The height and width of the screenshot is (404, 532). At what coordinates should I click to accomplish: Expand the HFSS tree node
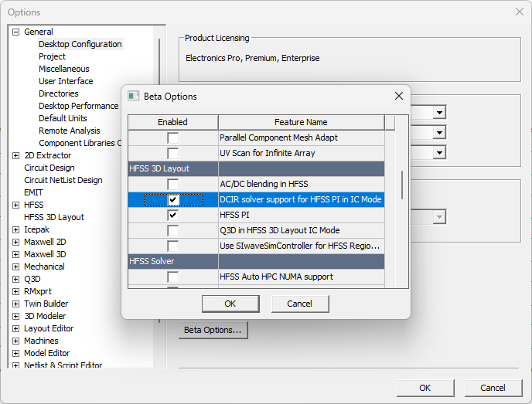[x=15, y=205]
